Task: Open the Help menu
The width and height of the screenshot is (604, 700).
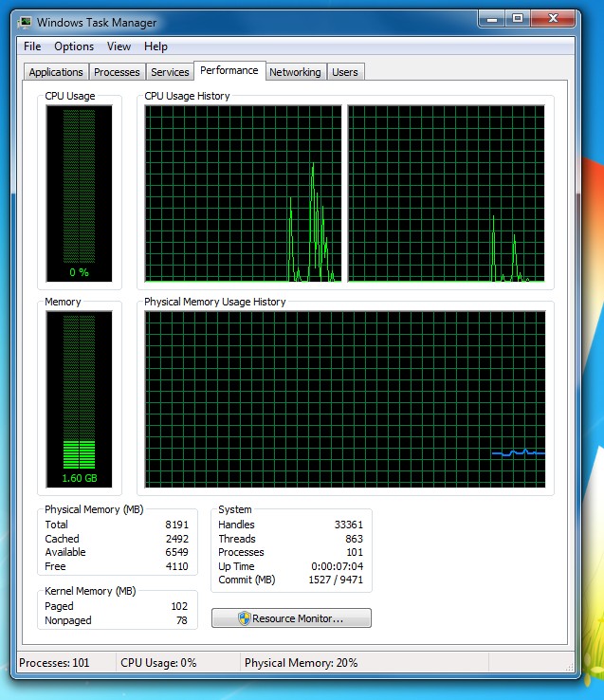Action: point(156,46)
